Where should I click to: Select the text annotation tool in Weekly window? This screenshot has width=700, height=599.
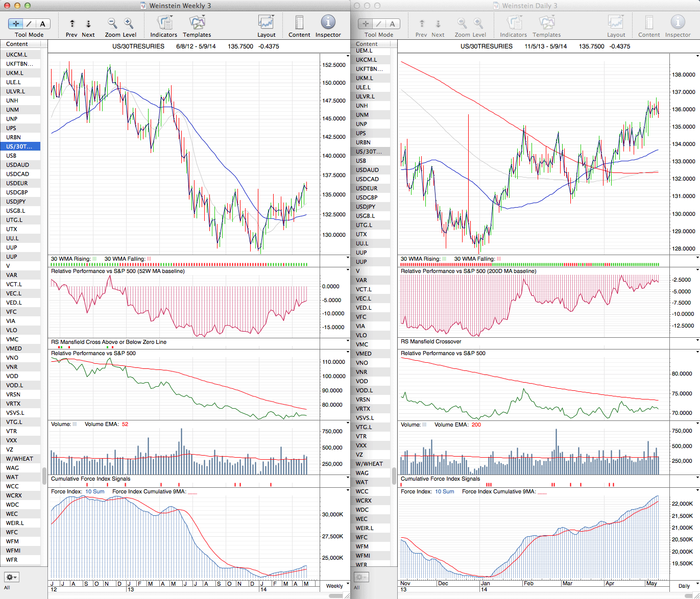click(x=42, y=23)
